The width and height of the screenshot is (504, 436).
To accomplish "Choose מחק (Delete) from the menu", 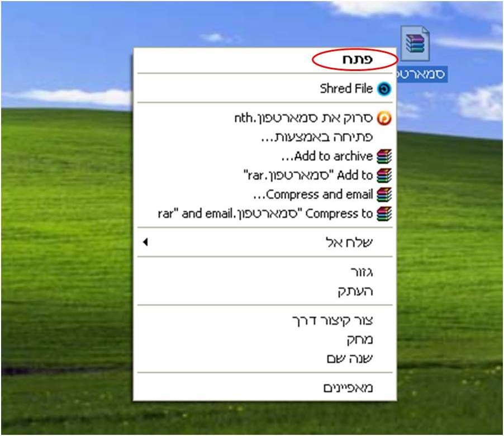I will 265,339.
